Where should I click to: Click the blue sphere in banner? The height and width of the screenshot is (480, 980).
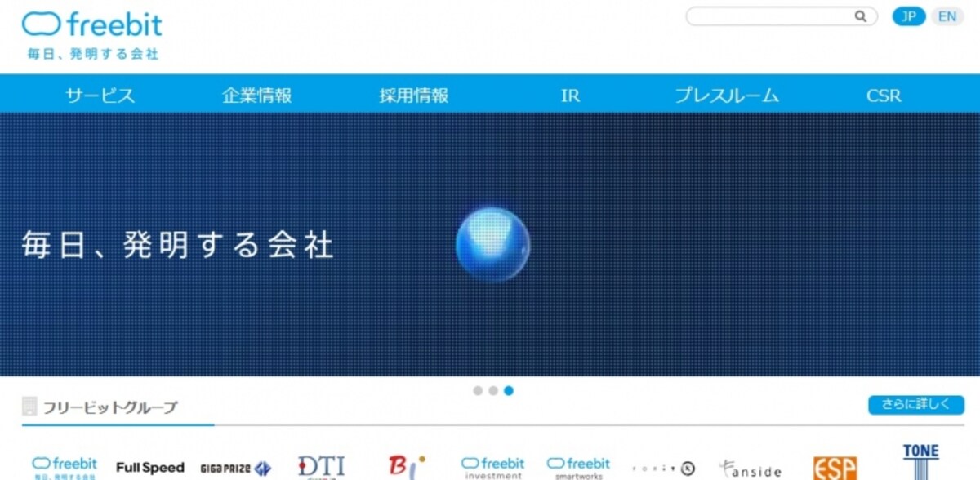click(x=492, y=245)
